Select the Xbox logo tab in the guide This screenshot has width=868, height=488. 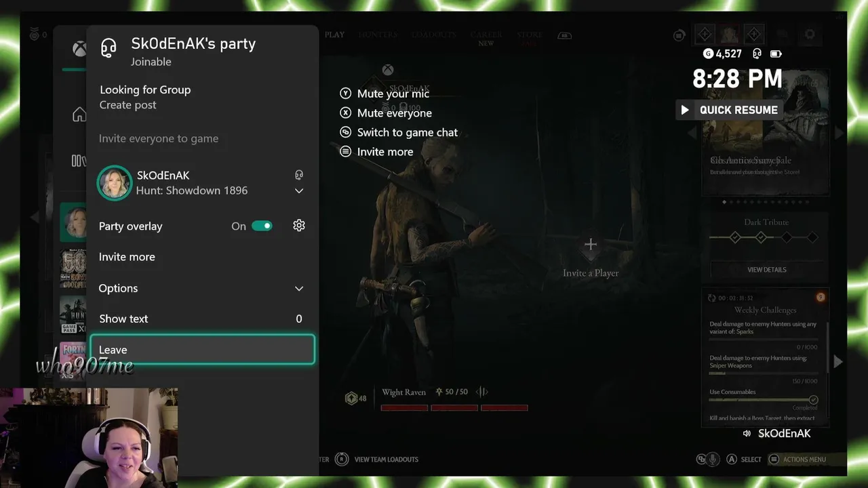coord(79,49)
